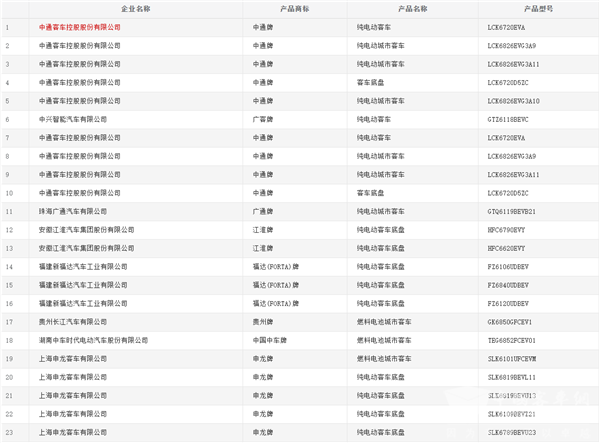
Task: Select the 广通牌 trademark cell
Action: (x=269, y=212)
